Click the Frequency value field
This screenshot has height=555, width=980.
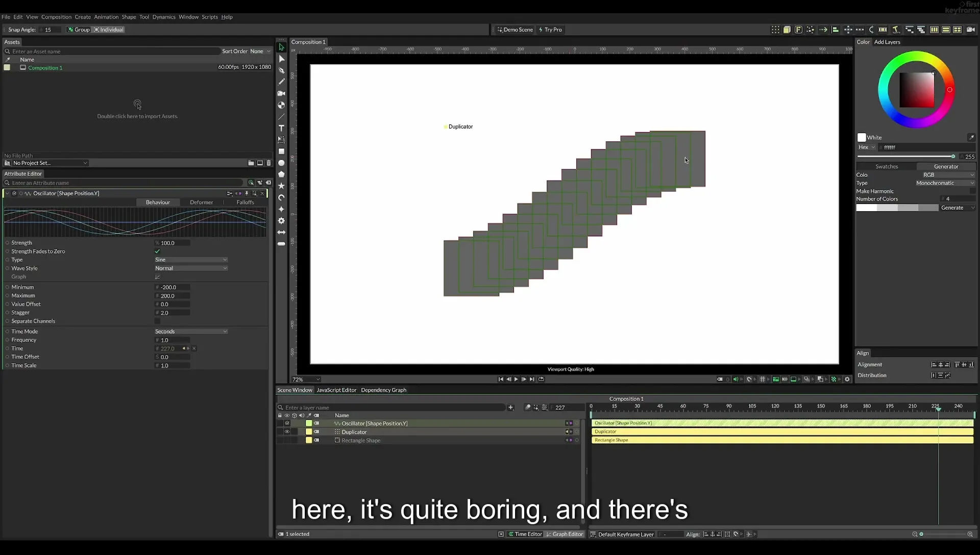pos(173,340)
